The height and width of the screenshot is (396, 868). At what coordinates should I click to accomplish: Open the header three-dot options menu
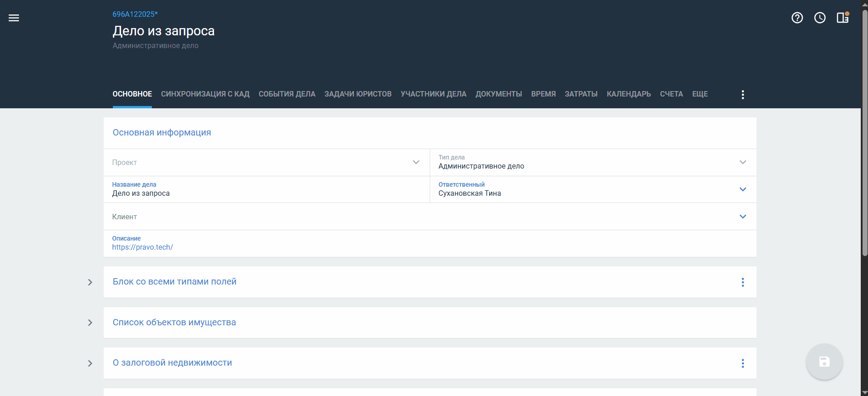[x=742, y=94]
